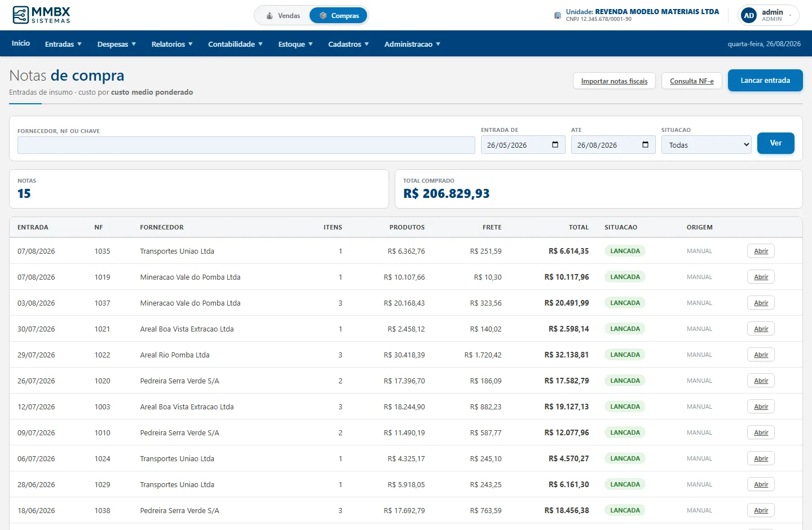Open note 1035 with Abrir
This screenshot has height=530, width=812.
(761, 251)
